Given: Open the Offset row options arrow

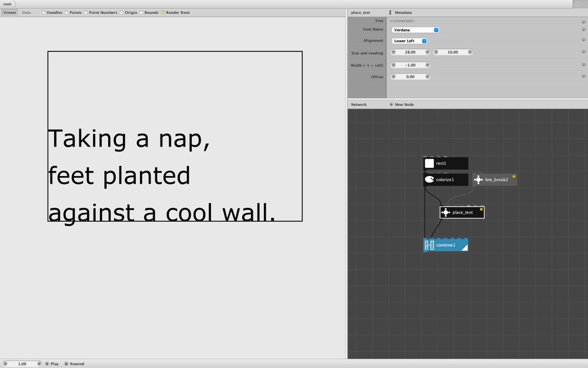Looking at the screenshot, I should pos(583,77).
